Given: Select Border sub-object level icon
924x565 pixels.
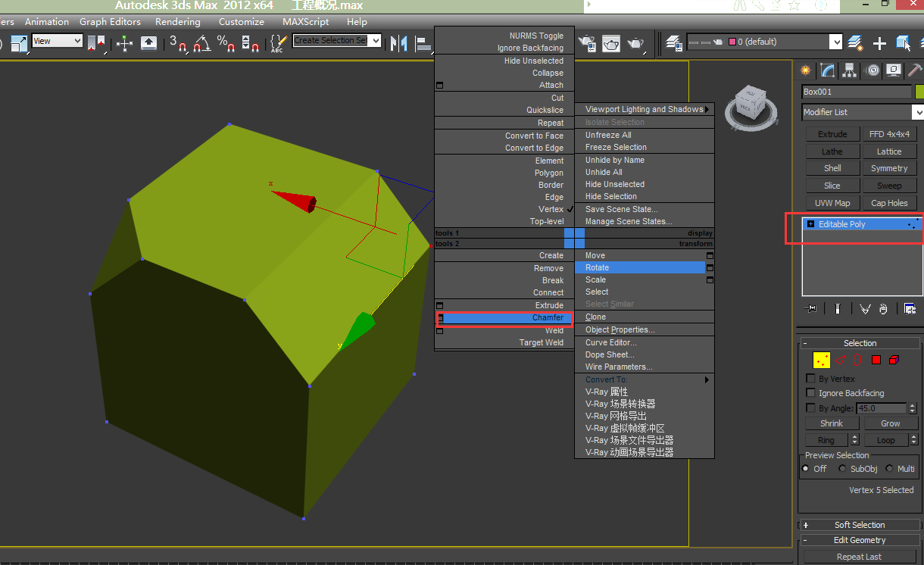Looking at the screenshot, I should [858, 360].
